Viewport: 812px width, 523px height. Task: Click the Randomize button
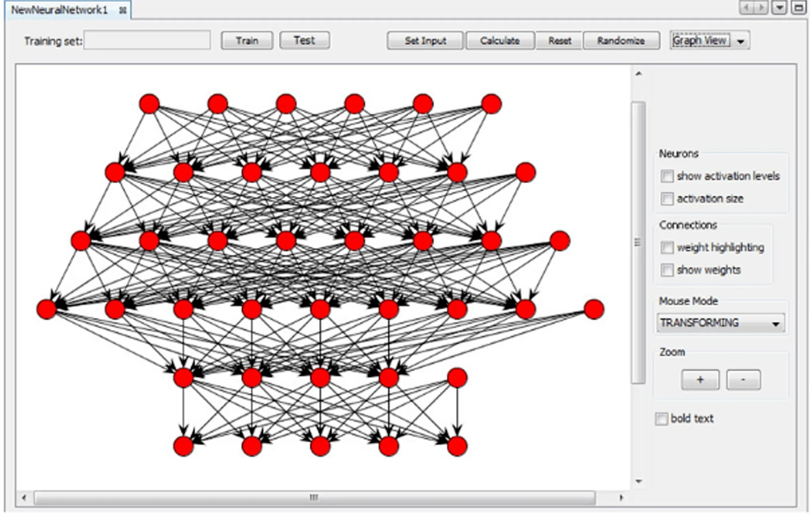[621, 41]
